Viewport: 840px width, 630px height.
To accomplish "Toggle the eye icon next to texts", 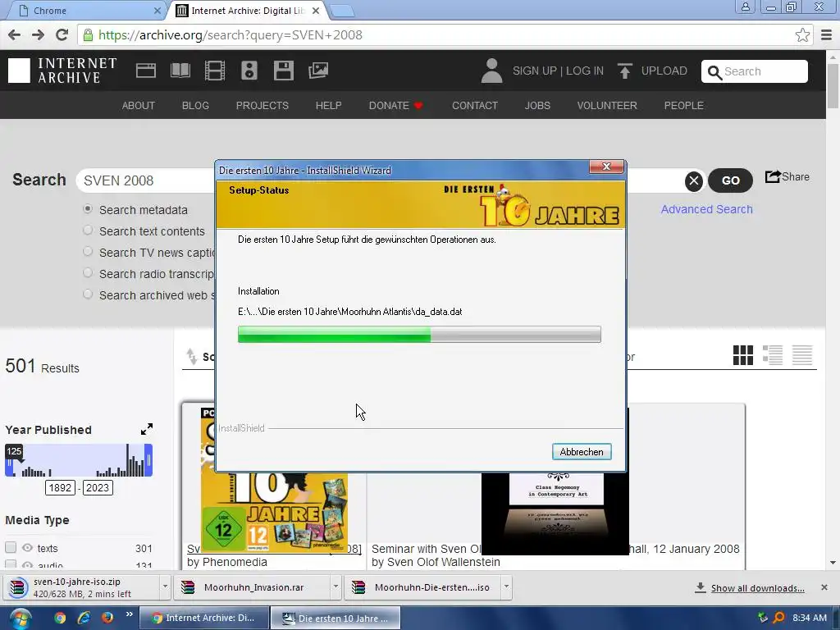I will tap(27, 548).
